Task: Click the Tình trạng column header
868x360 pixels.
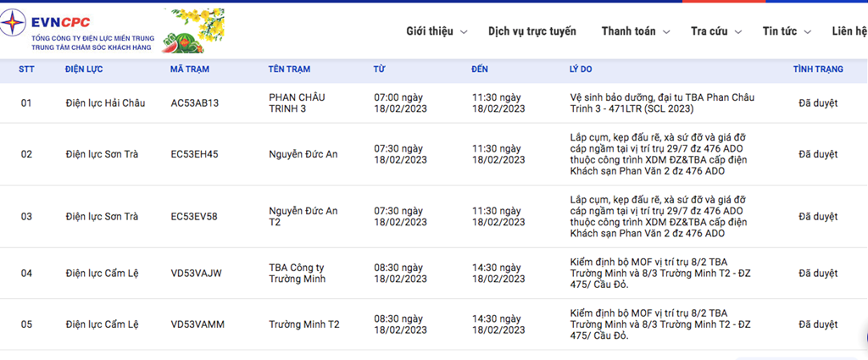Action: click(x=818, y=69)
